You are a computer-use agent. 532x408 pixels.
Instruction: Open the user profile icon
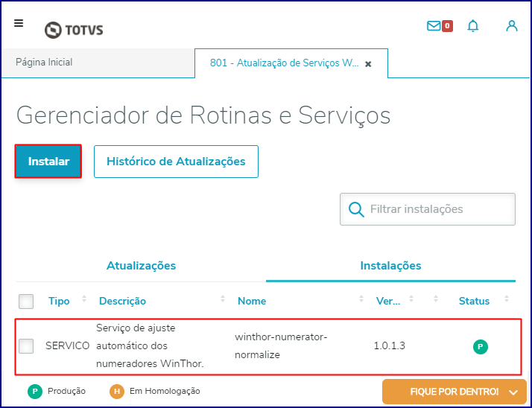coord(512,26)
